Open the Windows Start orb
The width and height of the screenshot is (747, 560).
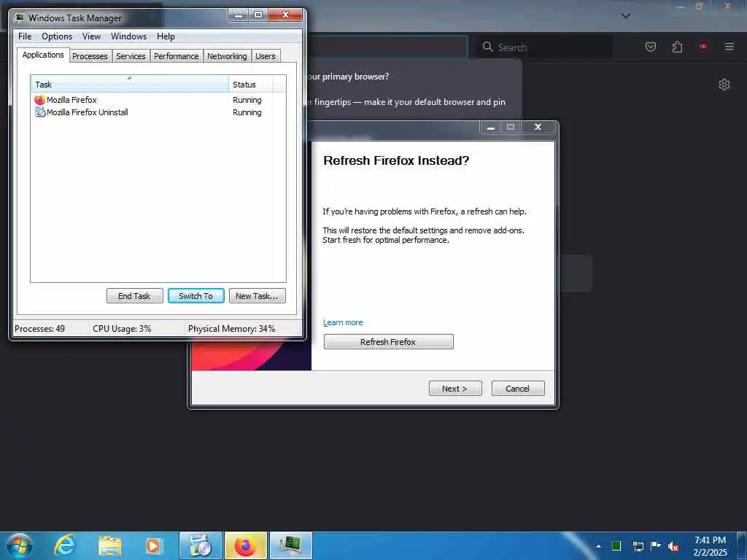19,545
